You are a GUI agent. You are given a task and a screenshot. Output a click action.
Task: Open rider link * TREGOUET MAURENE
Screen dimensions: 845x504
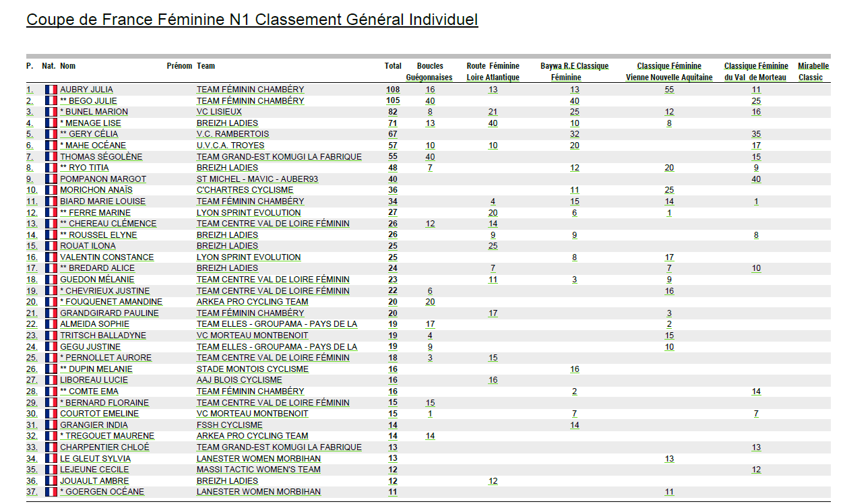(107, 436)
